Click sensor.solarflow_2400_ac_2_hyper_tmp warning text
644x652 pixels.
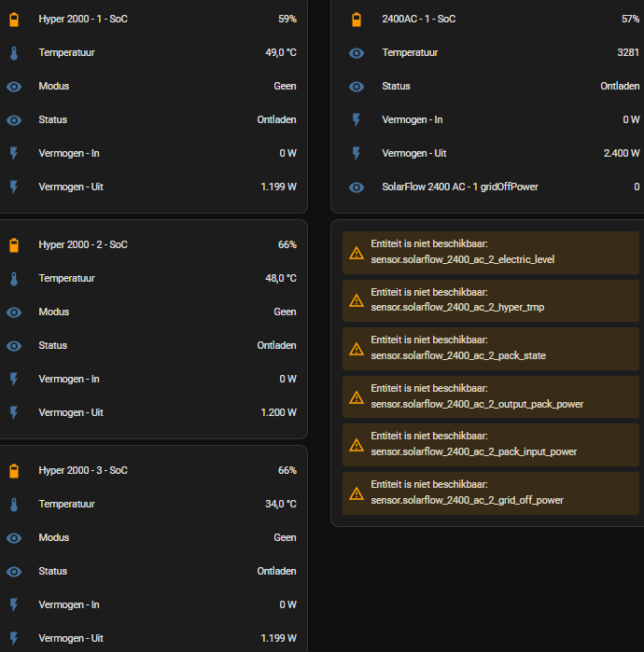[x=457, y=308]
